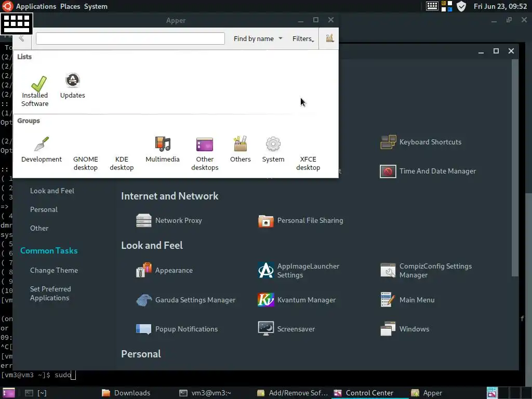Open Appearance settings
This screenshot has height=399, width=532.
[x=164, y=270]
